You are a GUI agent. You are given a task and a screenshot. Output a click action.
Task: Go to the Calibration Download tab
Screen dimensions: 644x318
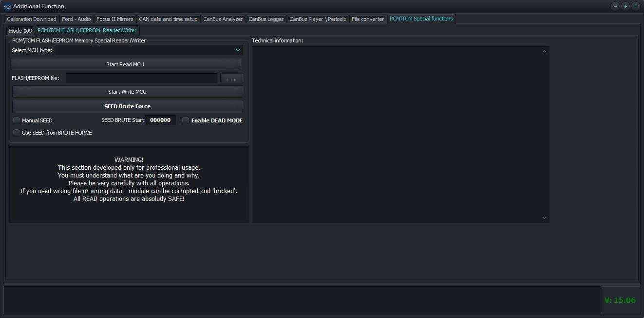pyautogui.click(x=32, y=19)
